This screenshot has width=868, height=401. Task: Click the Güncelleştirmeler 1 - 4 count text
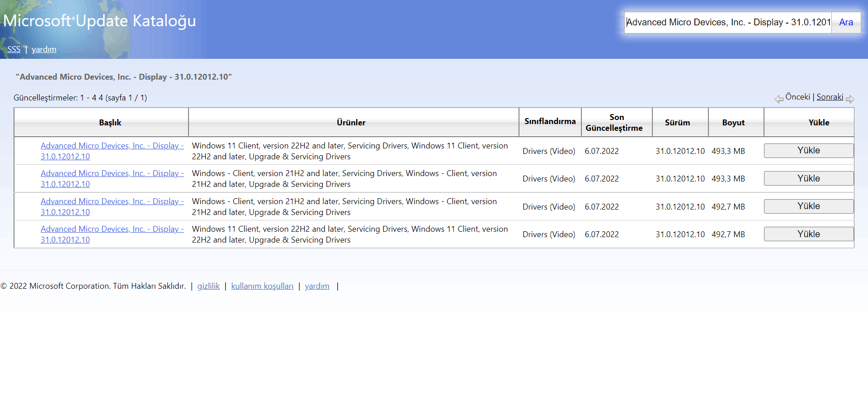pos(80,98)
